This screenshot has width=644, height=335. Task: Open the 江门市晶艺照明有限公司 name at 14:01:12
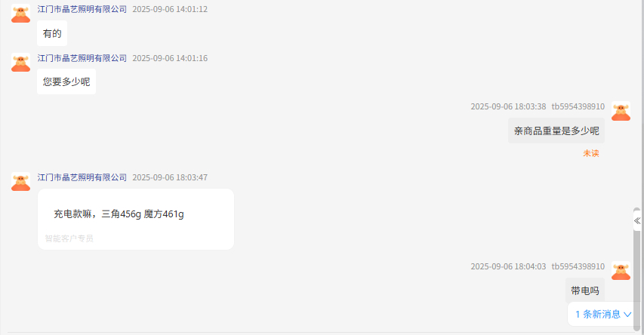(x=82, y=10)
